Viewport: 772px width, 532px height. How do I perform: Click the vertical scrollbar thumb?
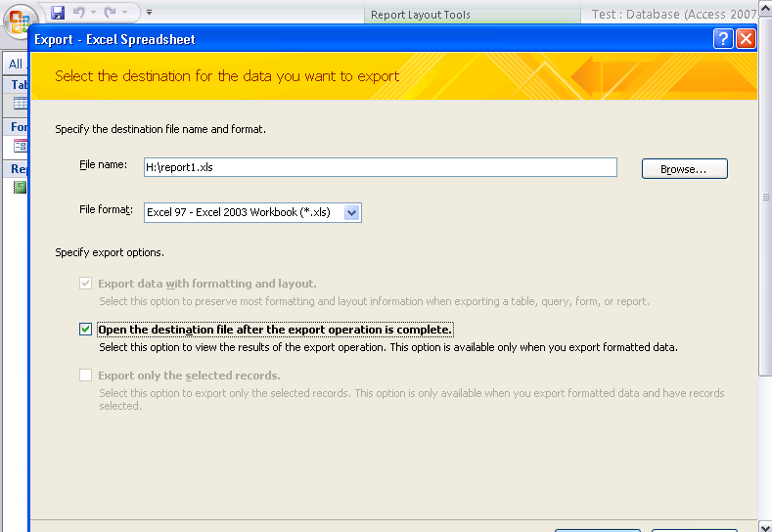coord(765,197)
